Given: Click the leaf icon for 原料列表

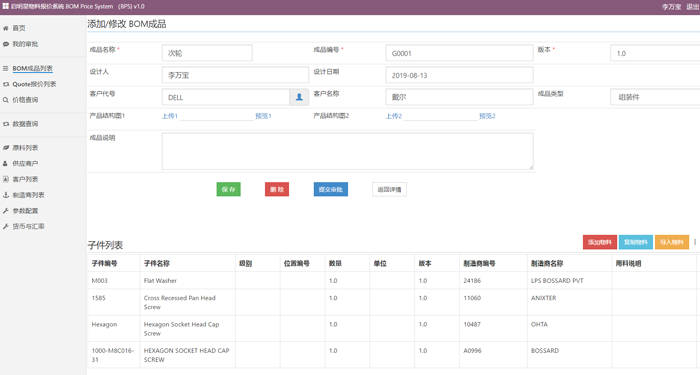Looking at the screenshot, I should (x=6, y=148).
